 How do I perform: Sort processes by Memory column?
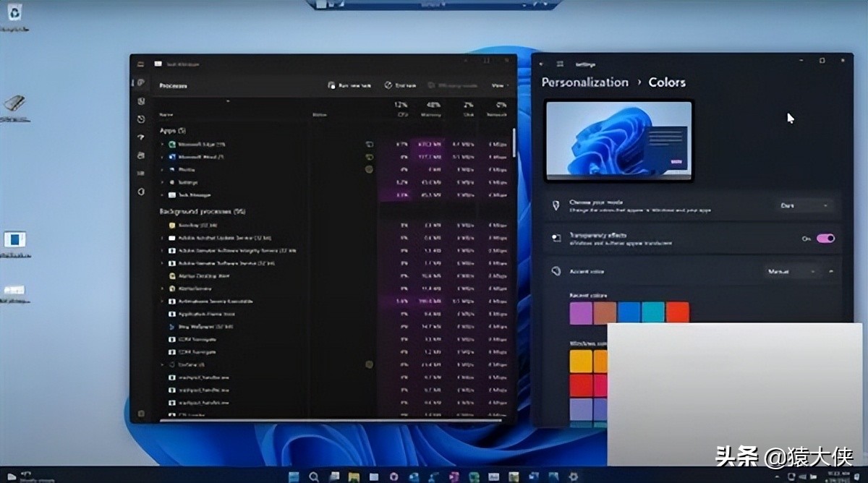432,109
